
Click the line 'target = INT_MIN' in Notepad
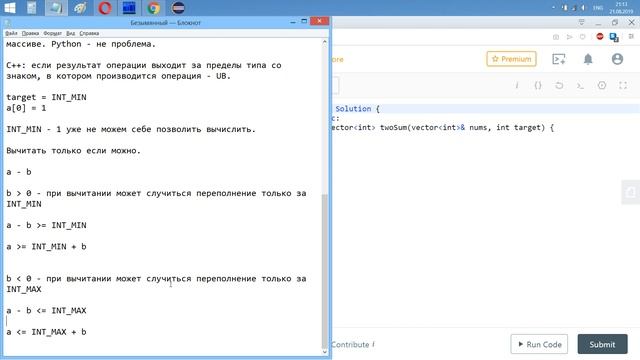point(46,97)
